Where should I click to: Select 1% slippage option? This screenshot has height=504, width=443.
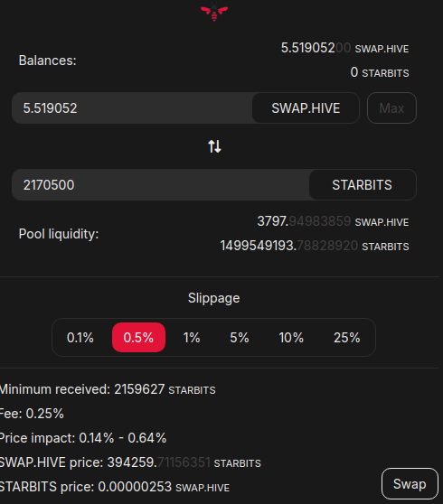192,338
